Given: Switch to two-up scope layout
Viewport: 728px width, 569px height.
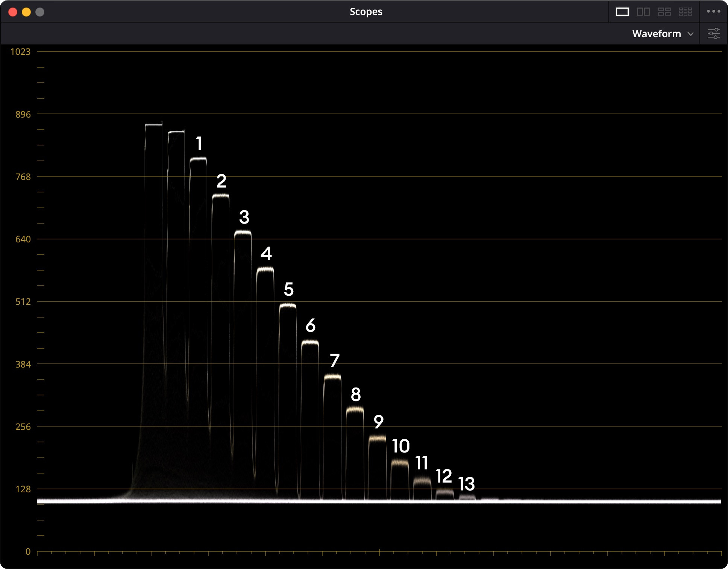Looking at the screenshot, I should click(x=643, y=12).
